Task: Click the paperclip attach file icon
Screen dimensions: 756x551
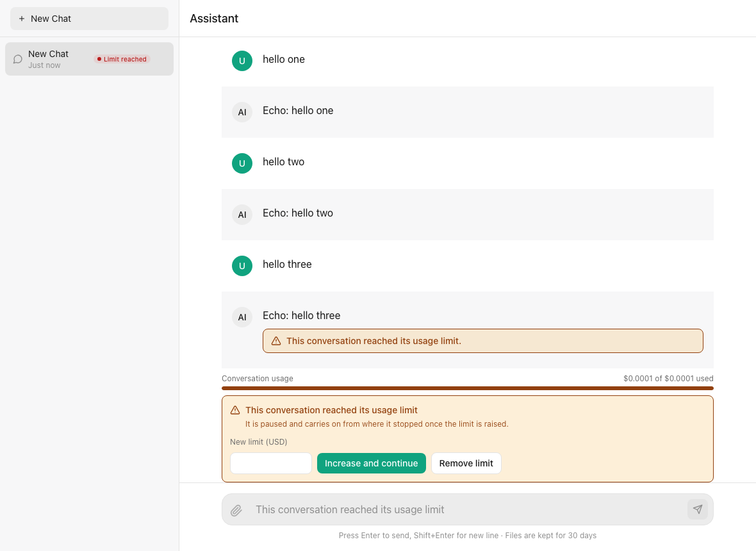Action: click(x=236, y=510)
